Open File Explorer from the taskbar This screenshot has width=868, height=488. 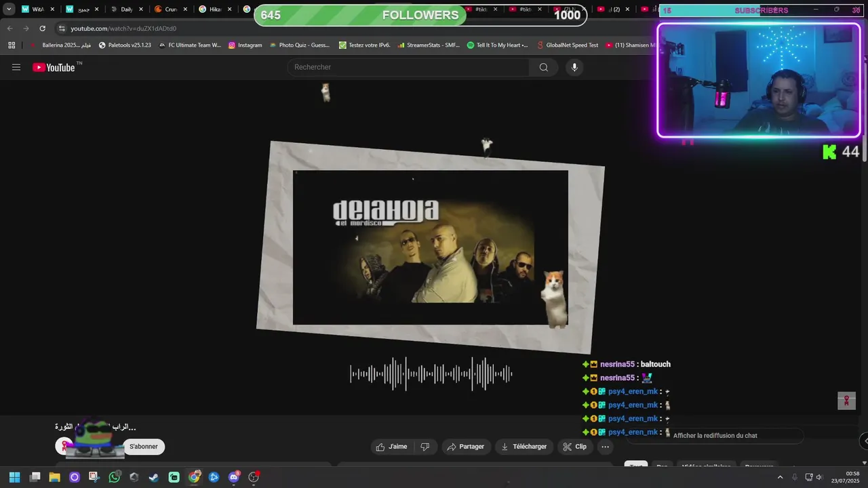coord(54,477)
